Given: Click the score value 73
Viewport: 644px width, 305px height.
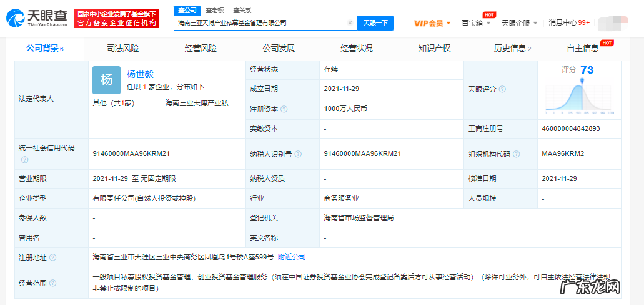Looking at the screenshot, I should (x=587, y=70).
